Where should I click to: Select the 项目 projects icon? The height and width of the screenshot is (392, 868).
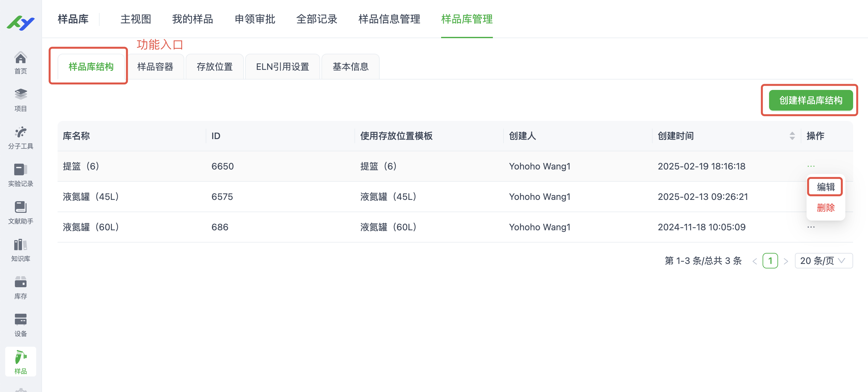coord(21,100)
